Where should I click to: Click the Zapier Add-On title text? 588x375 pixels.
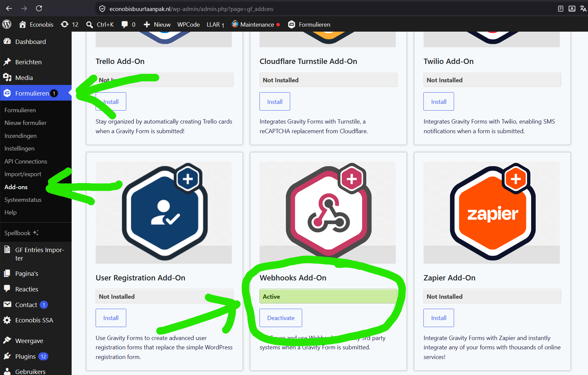point(449,278)
